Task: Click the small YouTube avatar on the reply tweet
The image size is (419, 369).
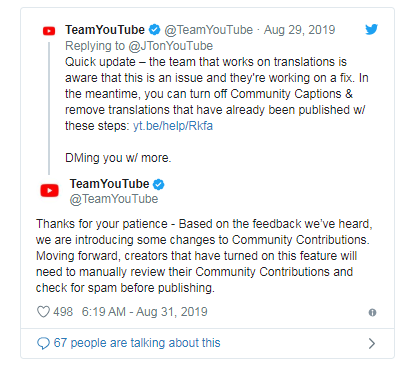Action: click(x=49, y=31)
